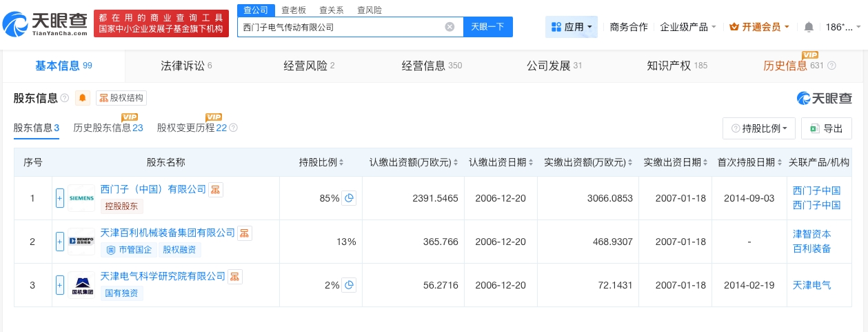
Task: Click the 3066.0853 paid-in capital cell
Action: click(588, 198)
